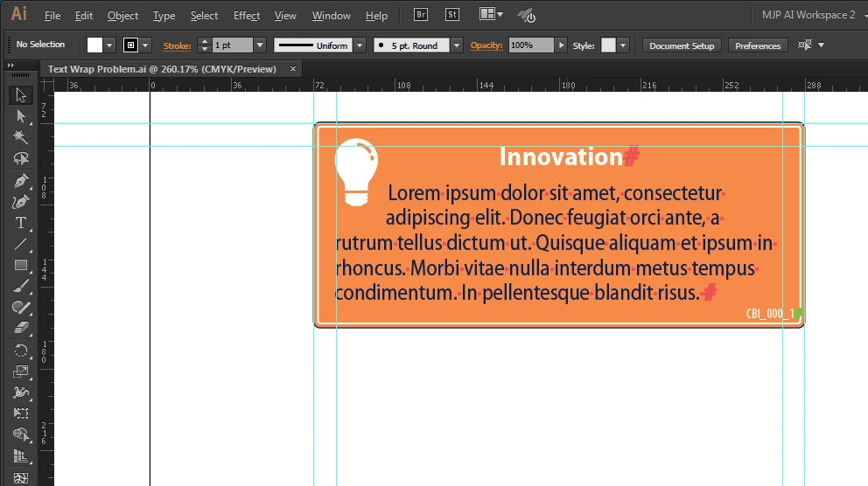Viewport: 868px width, 486px height.
Task: Open the Opacity panel link
Action: 486,45
